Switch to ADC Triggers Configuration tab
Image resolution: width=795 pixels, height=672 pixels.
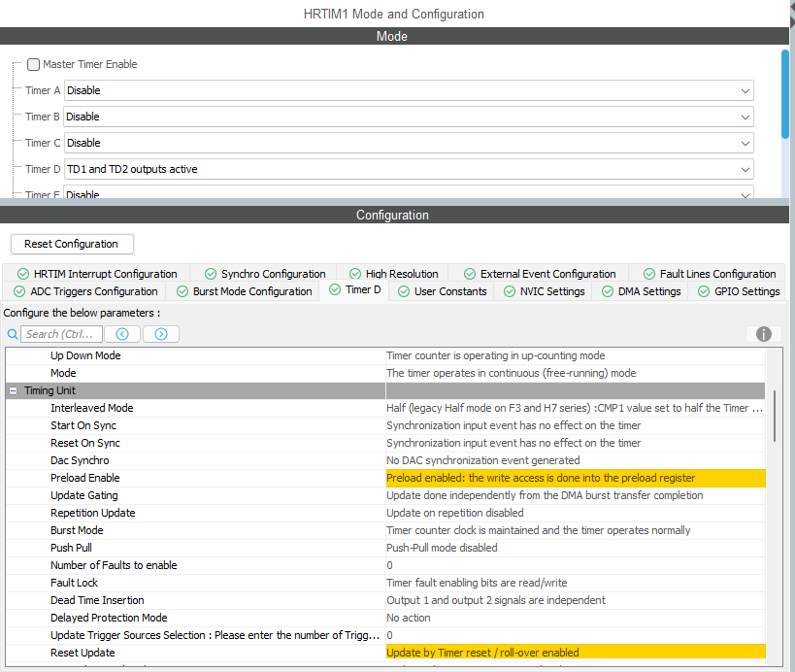[x=85, y=291]
